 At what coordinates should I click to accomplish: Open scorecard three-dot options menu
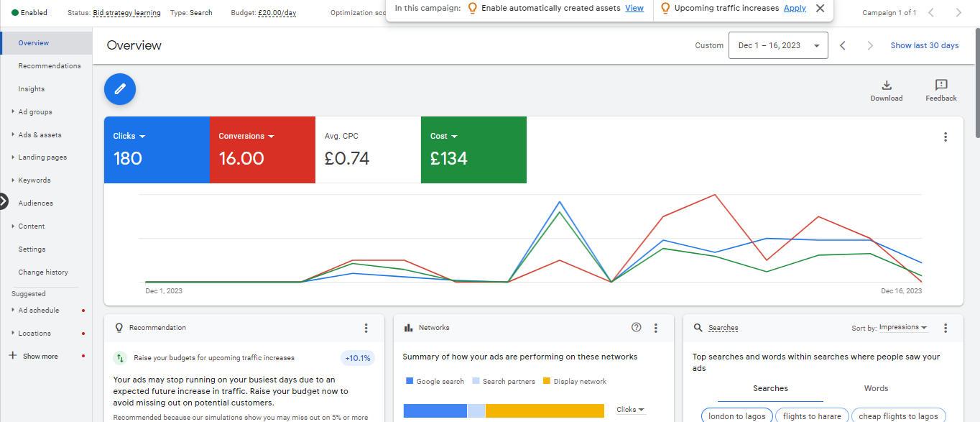pyautogui.click(x=946, y=137)
